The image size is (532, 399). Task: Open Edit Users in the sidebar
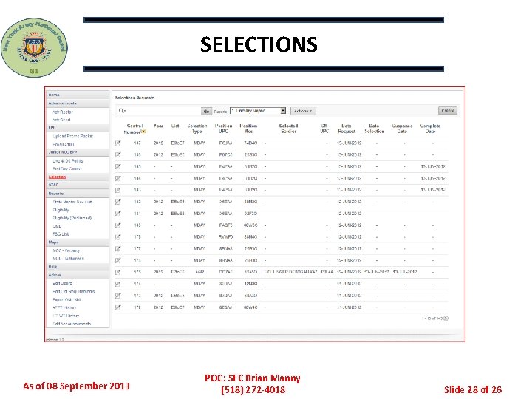click(62, 283)
